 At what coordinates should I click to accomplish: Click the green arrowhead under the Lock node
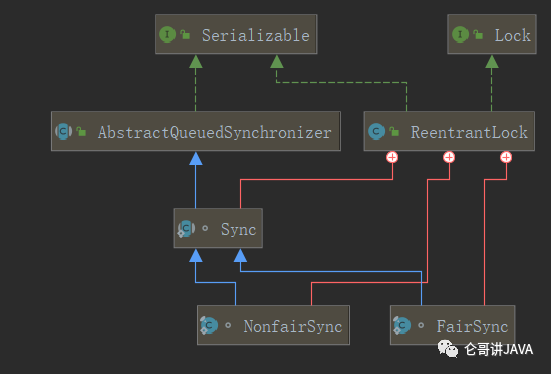[x=492, y=62]
